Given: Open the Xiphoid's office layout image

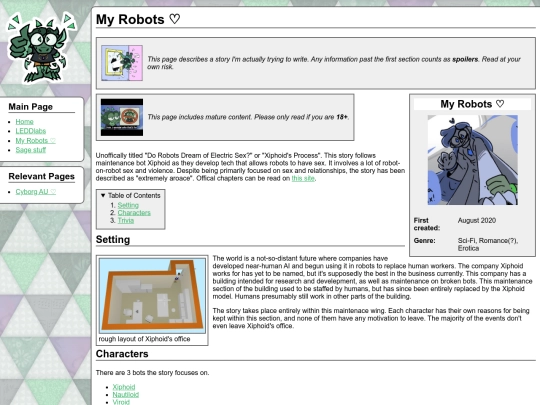Looking at the screenshot, I should point(152,296).
